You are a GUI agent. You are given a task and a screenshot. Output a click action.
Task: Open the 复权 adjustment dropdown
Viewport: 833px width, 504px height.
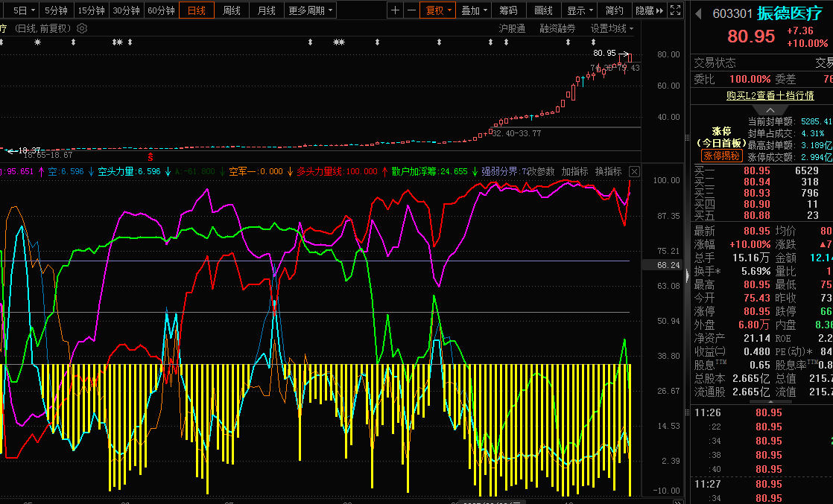[x=438, y=10]
